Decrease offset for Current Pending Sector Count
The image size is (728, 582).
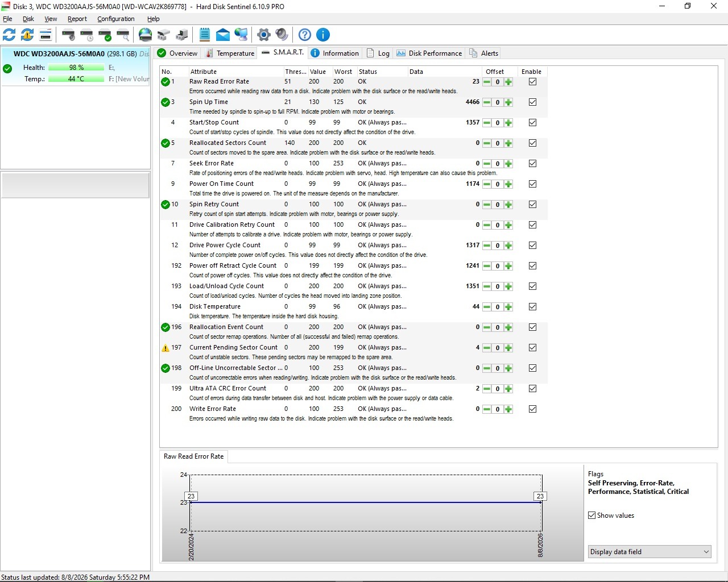click(x=487, y=348)
